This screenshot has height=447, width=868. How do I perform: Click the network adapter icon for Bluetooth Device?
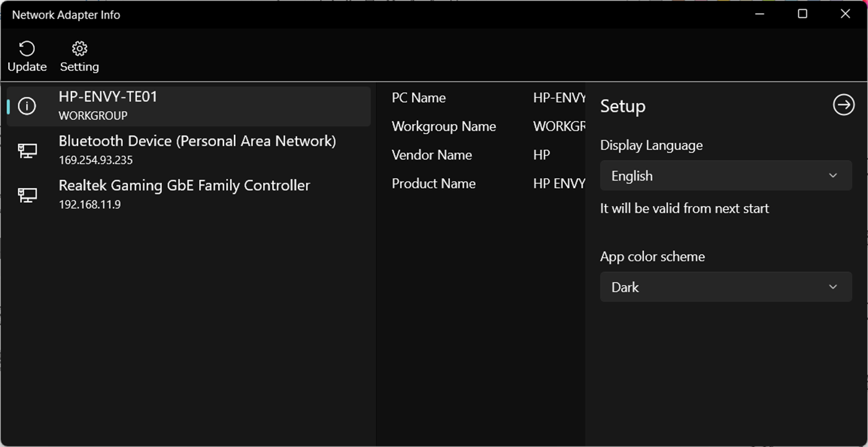[26, 150]
